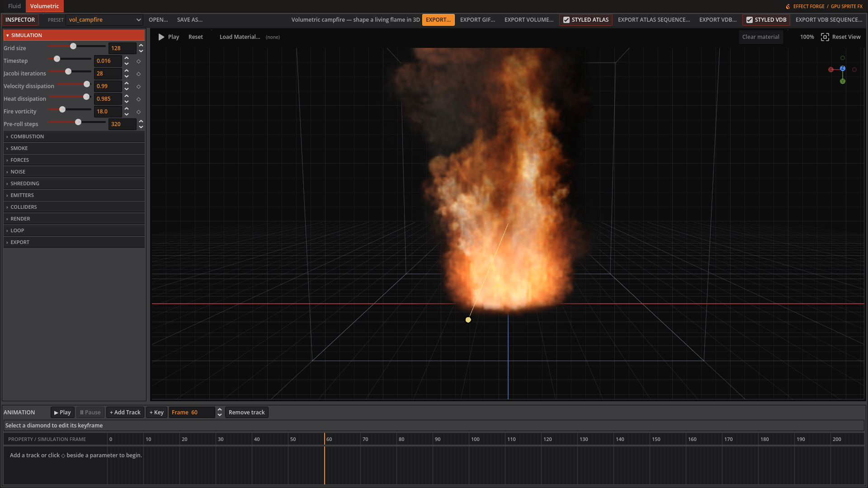The width and height of the screenshot is (868, 488).
Task: Open the vol_campfire preset dropdown
Action: [x=104, y=20]
